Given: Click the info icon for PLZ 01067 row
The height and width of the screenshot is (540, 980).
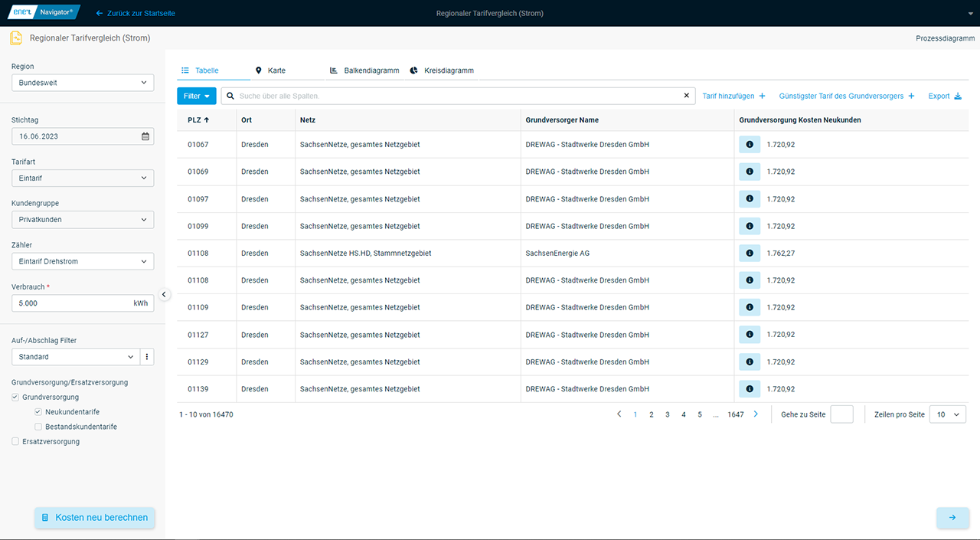Looking at the screenshot, I should pos(749,145).
